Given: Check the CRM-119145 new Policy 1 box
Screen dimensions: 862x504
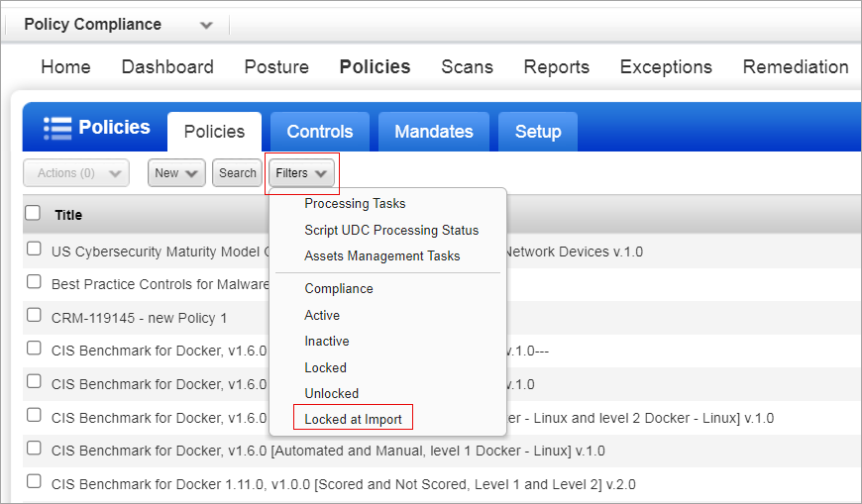Looking at the screenshot, I should 35,317.
